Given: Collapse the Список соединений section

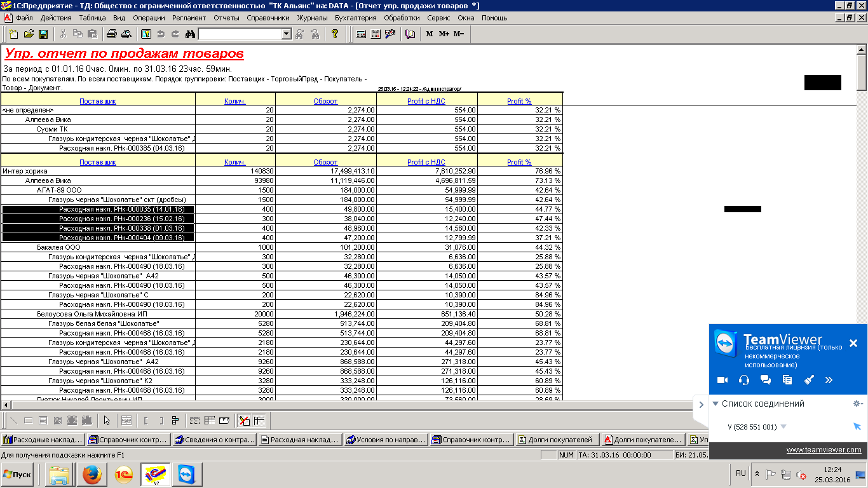Looking at the screenshot, I should point(715,403).
